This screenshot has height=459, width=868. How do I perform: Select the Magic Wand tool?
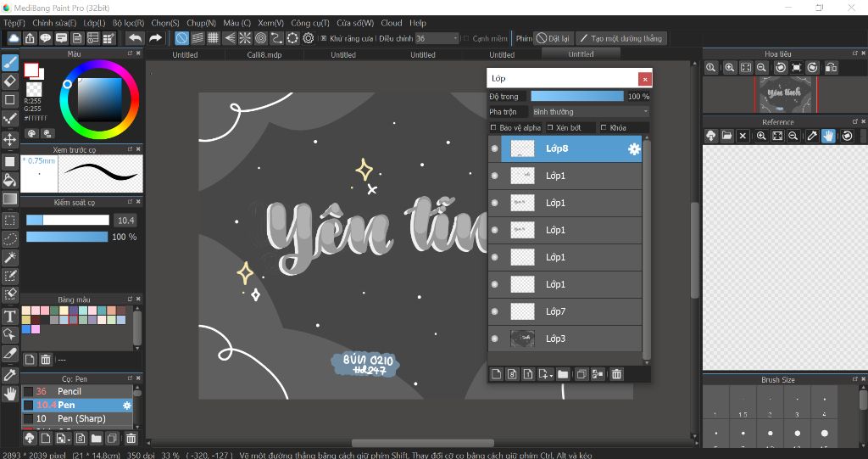(x=10, y=257)
